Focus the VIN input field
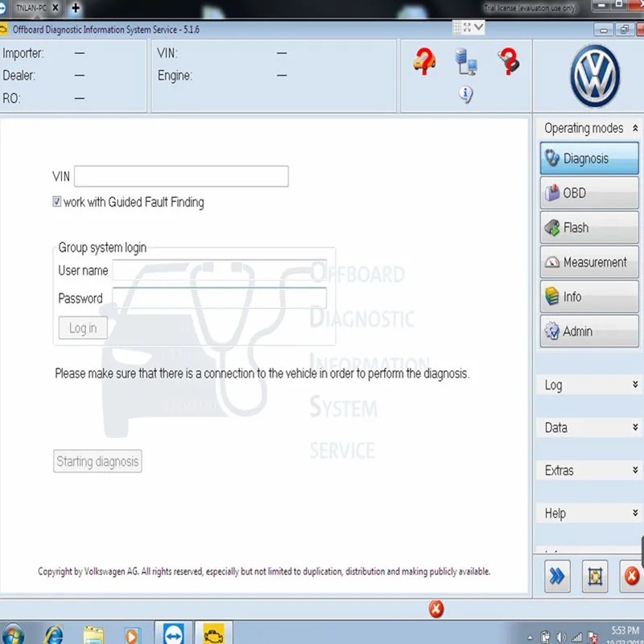The height and width of the screenshot is (644, 644). [181, 176]
